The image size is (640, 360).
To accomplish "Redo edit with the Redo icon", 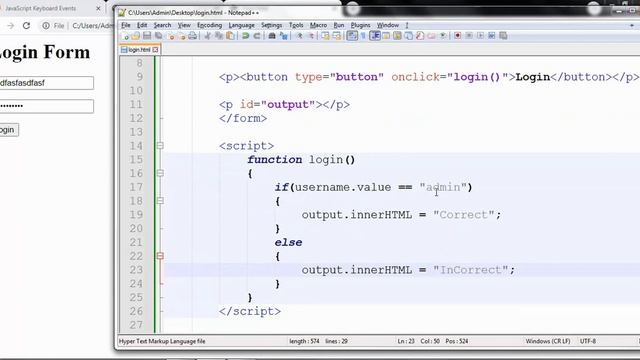I will pyautogui.click(x=257, y=36).
